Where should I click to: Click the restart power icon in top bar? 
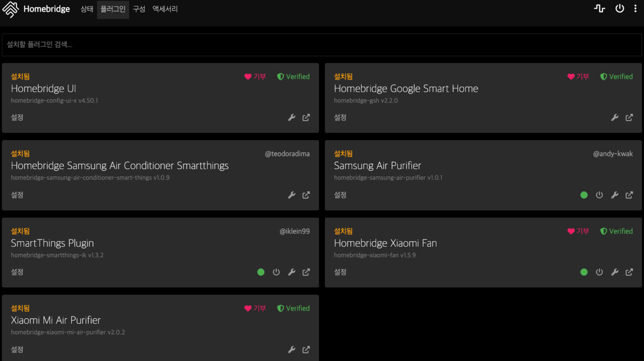pos(619,9)
